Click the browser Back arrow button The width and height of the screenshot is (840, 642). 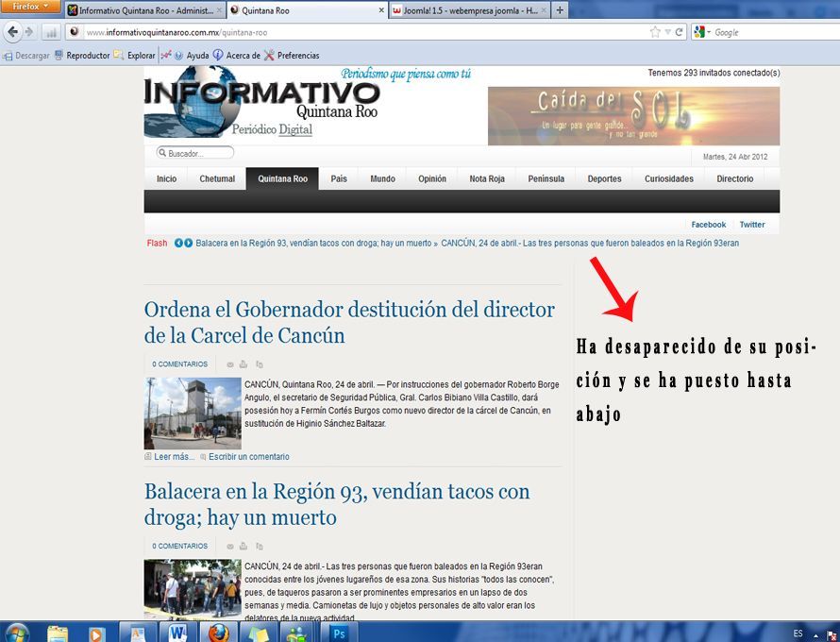pos(12,32)
